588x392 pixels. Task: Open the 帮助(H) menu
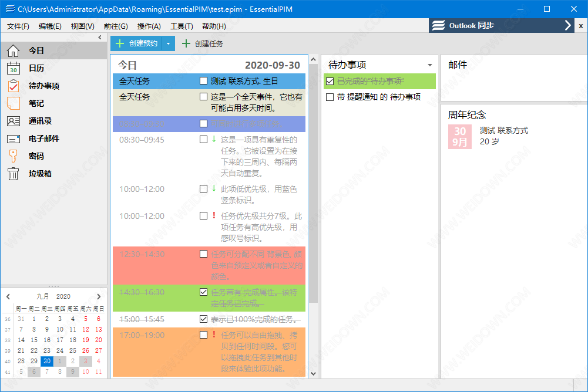click(214, 26)
